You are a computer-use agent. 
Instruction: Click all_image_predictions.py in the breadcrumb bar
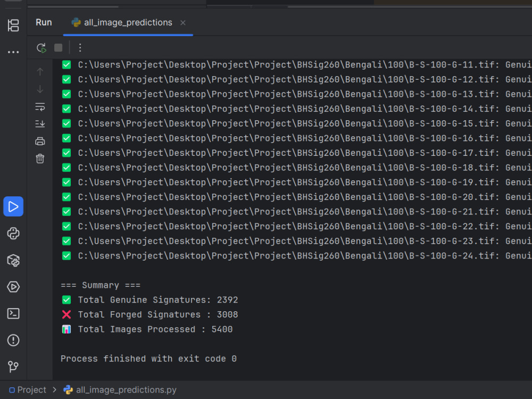[x=126, y=390]
